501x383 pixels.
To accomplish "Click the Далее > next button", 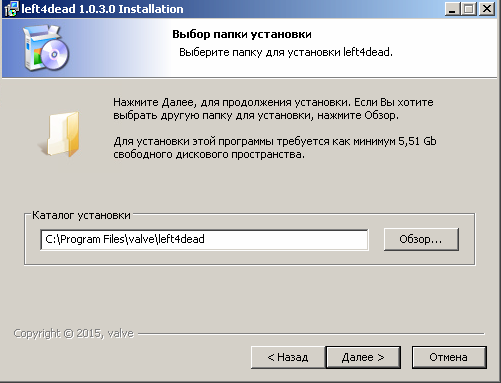I will point(363,357).
